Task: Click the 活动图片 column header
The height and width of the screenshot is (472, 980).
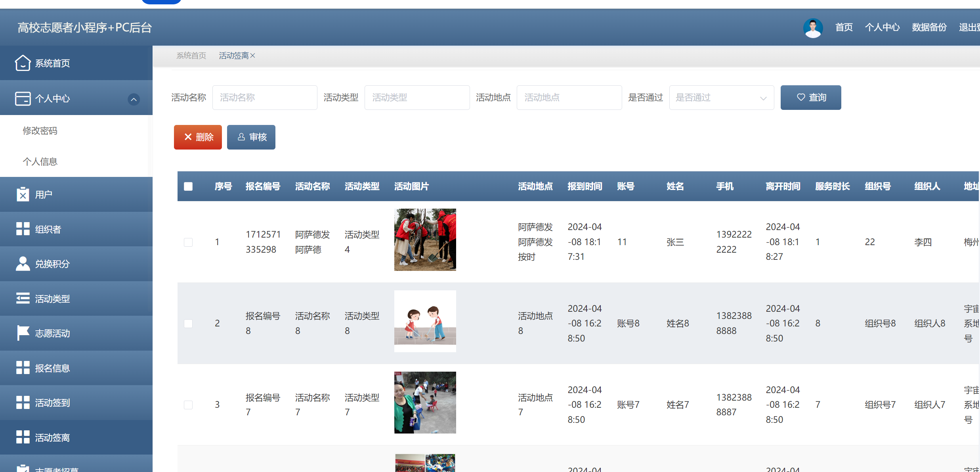Action: click(411, 186)
